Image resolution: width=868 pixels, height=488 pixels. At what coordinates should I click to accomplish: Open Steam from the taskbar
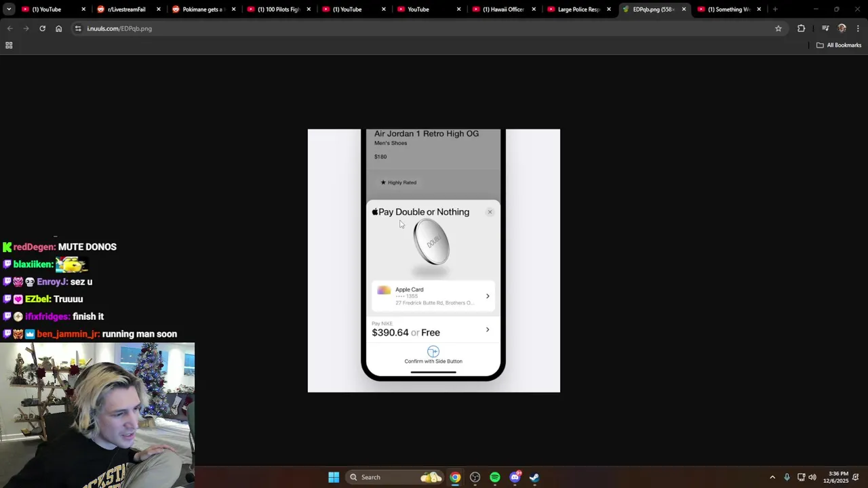pyautogui.click(x=534, y=477)
